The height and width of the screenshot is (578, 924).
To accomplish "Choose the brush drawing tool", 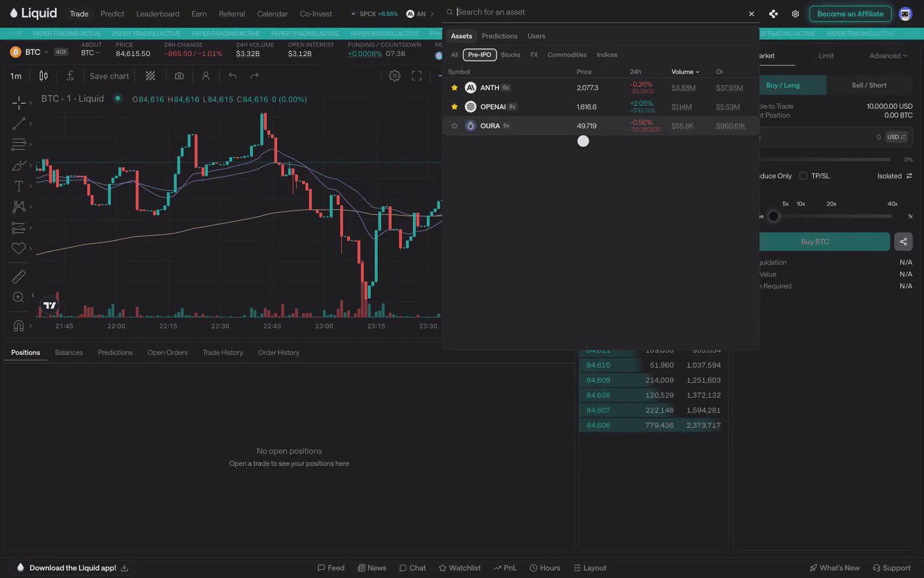I will pos(18,165).
